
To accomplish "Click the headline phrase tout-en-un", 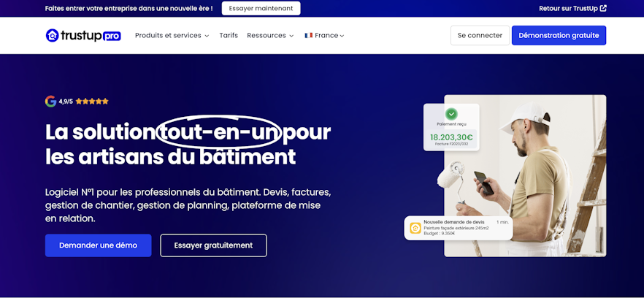I will (x=220, y=132).
